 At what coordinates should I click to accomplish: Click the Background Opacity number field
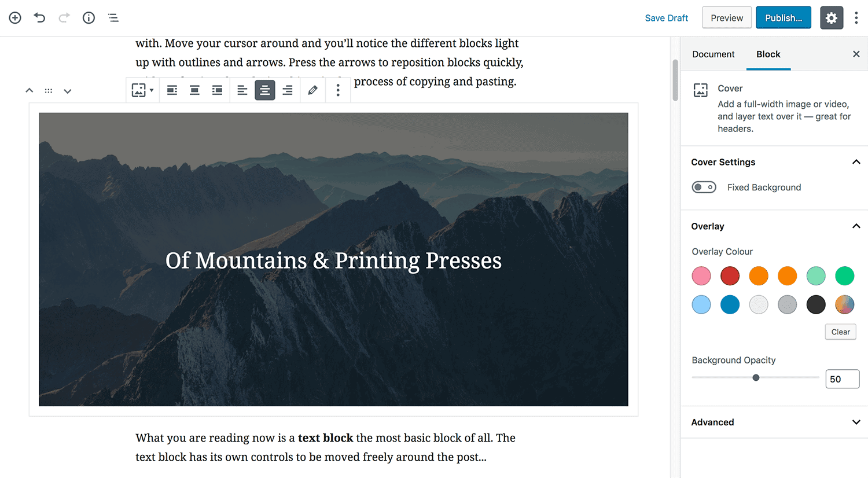[x=841, y=379]
